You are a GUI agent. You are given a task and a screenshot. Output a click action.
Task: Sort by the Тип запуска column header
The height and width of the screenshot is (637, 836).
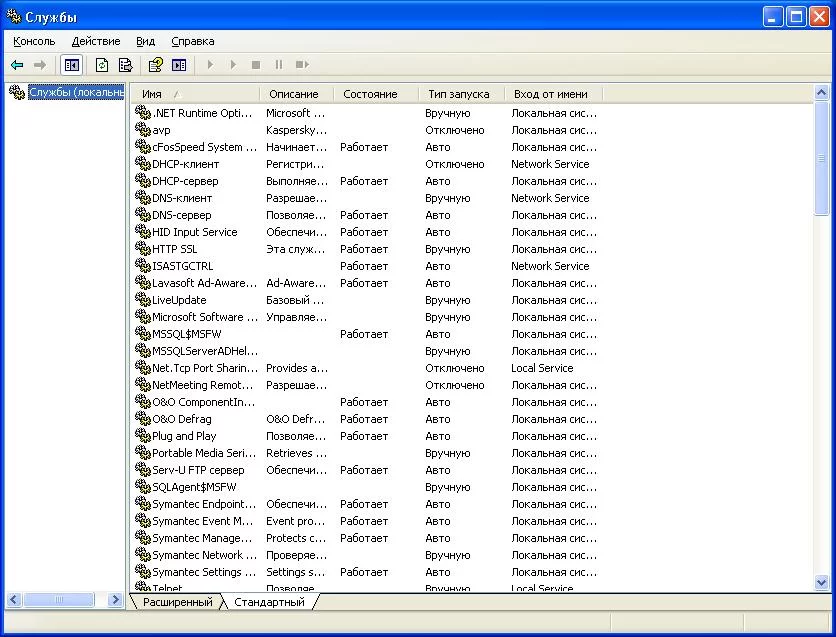[459, 94]
